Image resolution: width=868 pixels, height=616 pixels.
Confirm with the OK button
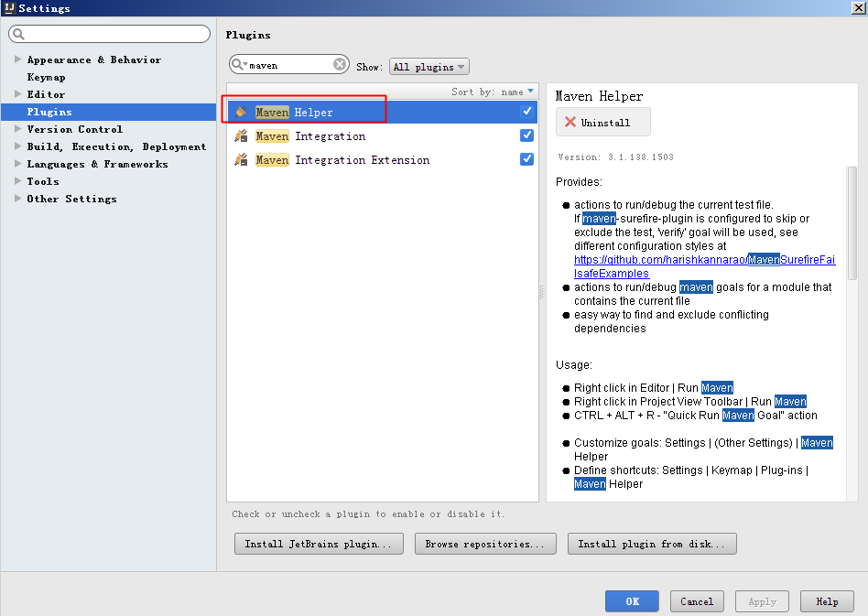(x=632, y=601)
